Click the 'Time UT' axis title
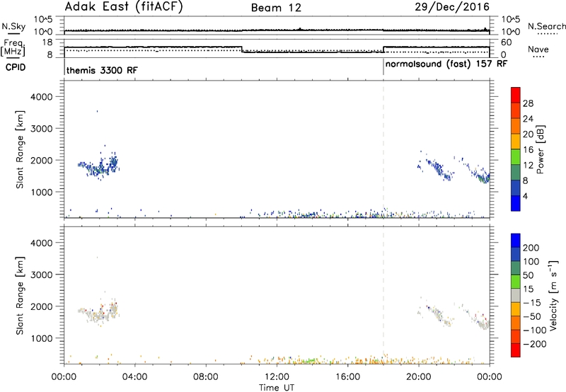 point(277,388)
